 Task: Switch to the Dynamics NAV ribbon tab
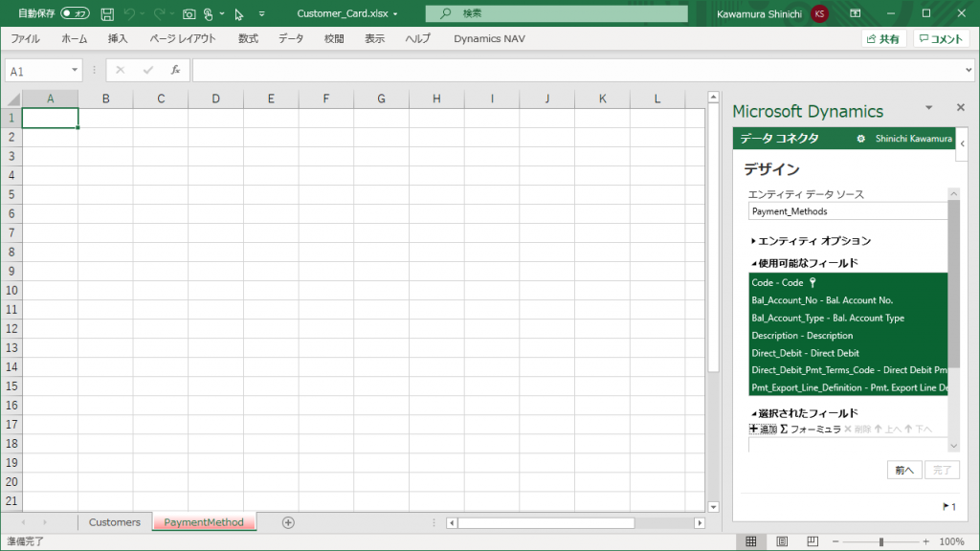click(489, 38)
